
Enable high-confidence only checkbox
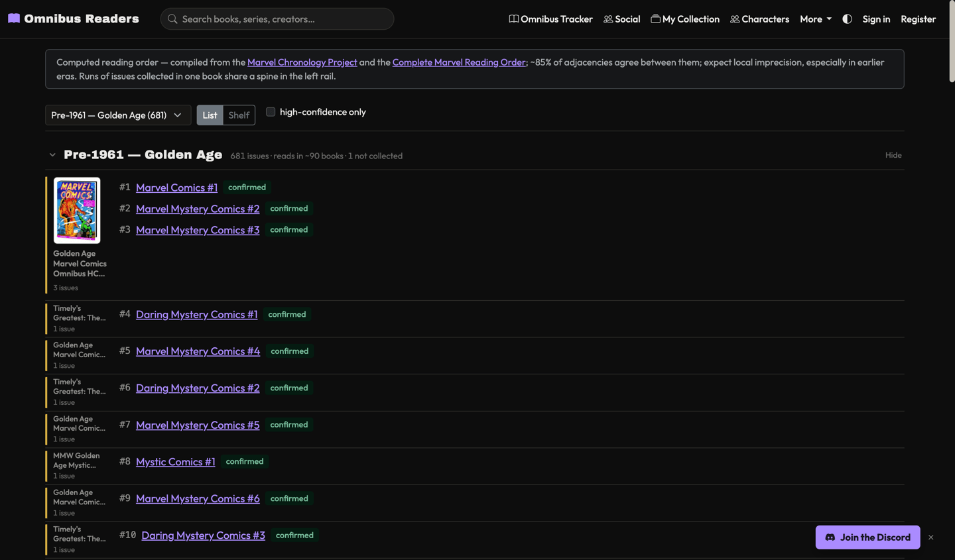click(x=271, y=112)
